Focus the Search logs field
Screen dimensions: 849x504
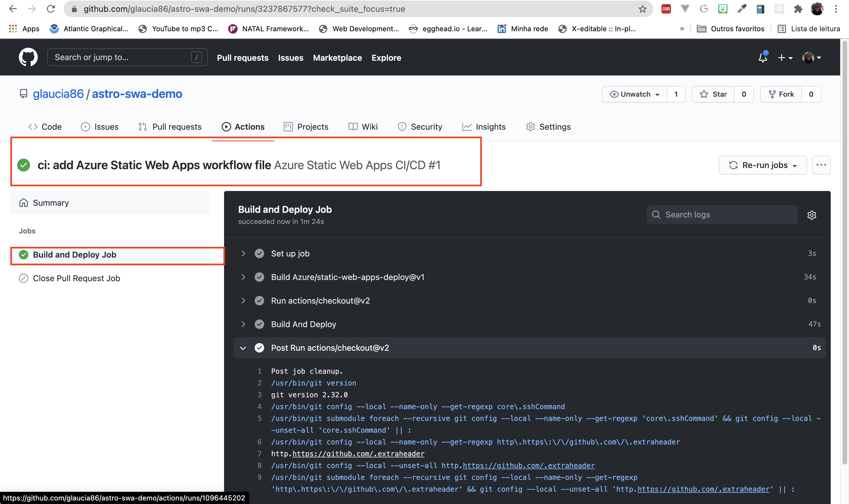pyautogui.click(x=722, y=215)
